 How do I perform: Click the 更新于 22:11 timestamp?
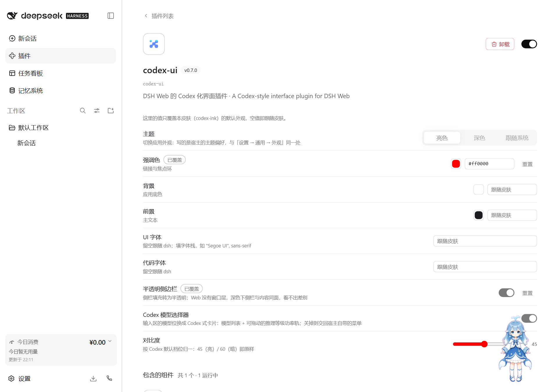(x=21, y=359)
